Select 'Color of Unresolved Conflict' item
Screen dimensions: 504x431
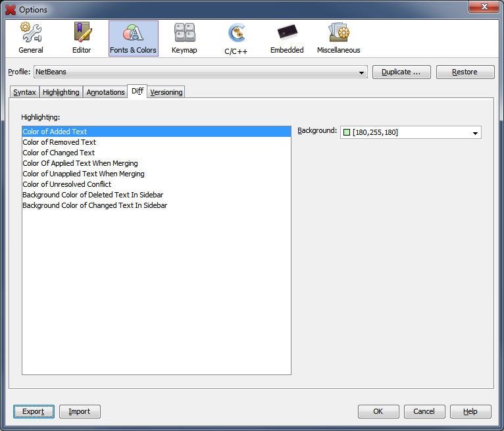click(x=157, y=184)
